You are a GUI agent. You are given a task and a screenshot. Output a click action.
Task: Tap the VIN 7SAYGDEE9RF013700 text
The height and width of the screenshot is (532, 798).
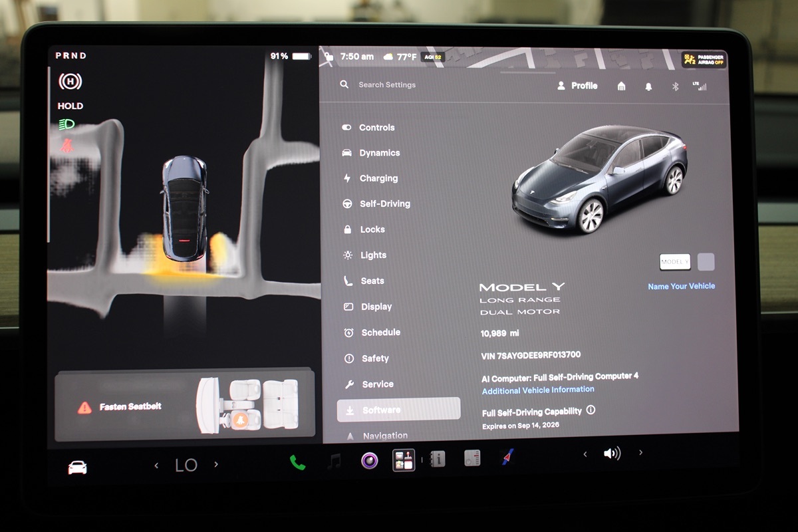pyautogui.click(x=531, y=356)
